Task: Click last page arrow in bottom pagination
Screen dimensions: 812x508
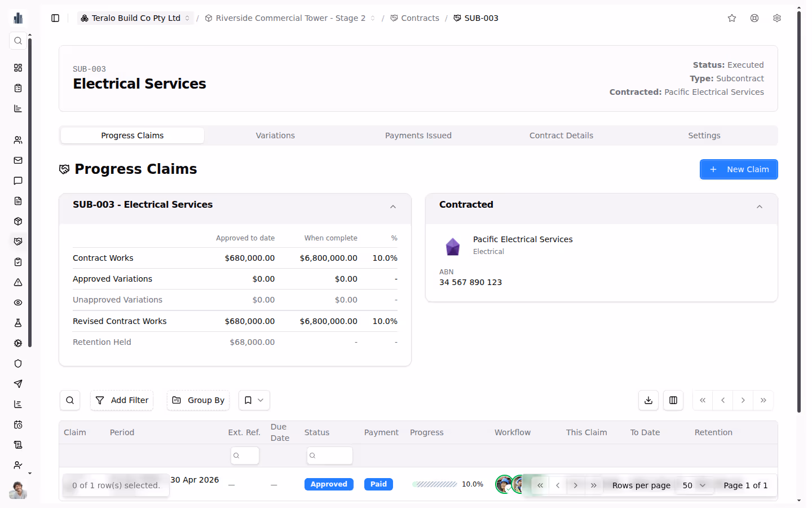Action: (594, 485)
